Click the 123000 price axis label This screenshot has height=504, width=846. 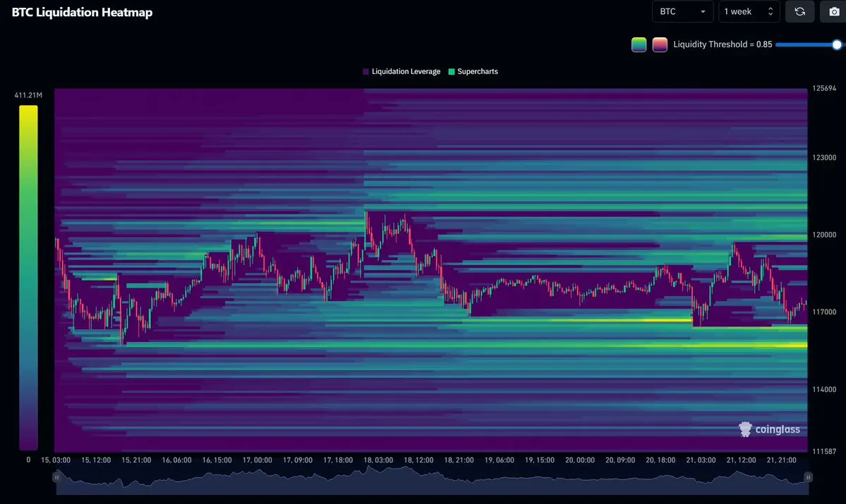[824, 157]
